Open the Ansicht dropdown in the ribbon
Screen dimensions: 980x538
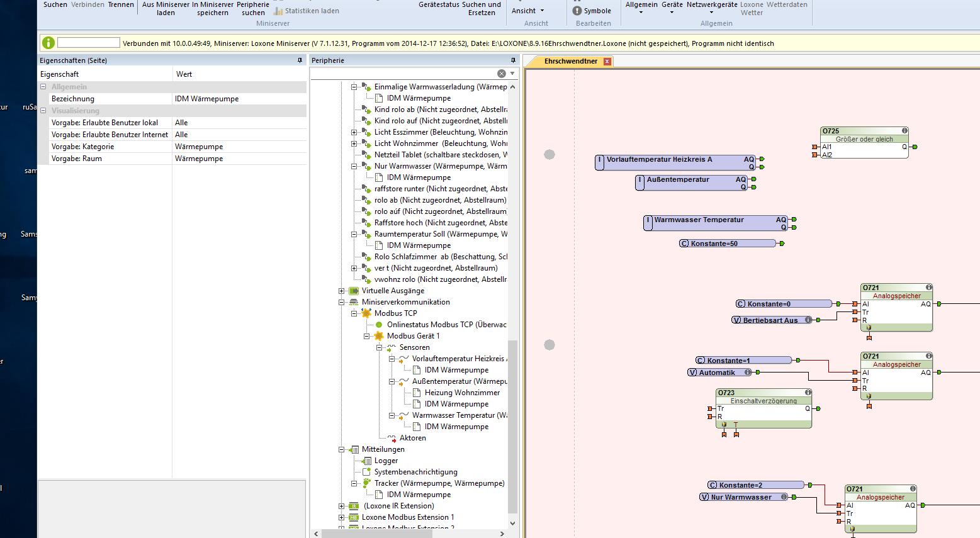click(527, 11)
